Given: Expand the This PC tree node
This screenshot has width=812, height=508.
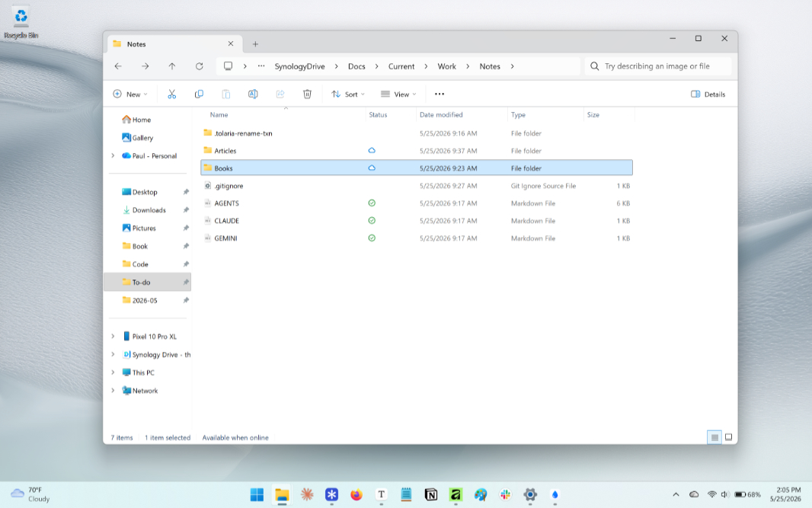Looking at the screenshot, I should coord(113,373).
